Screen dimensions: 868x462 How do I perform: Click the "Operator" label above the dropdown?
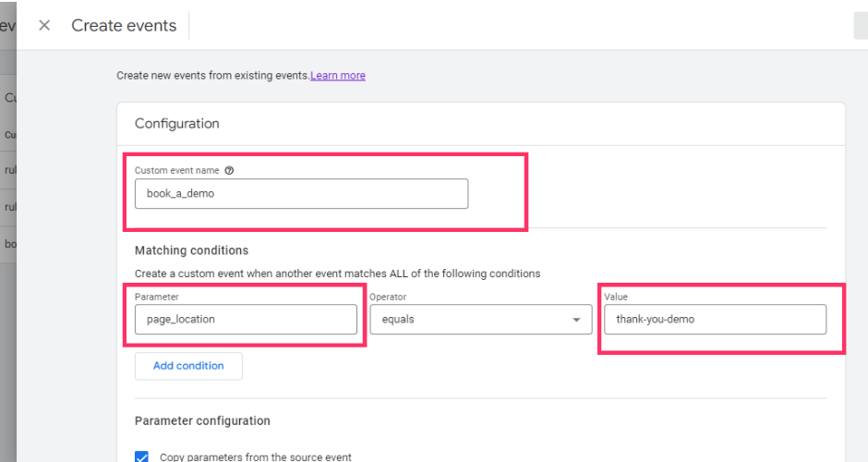pos(388,298)
